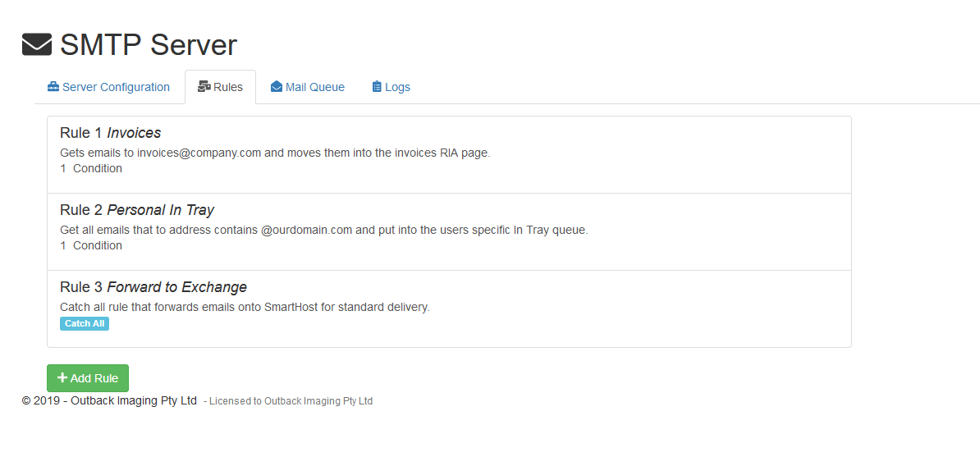The image size is (980, 457).
Task: Click the invoices@company.com rule description
Action: click(274, 153)
